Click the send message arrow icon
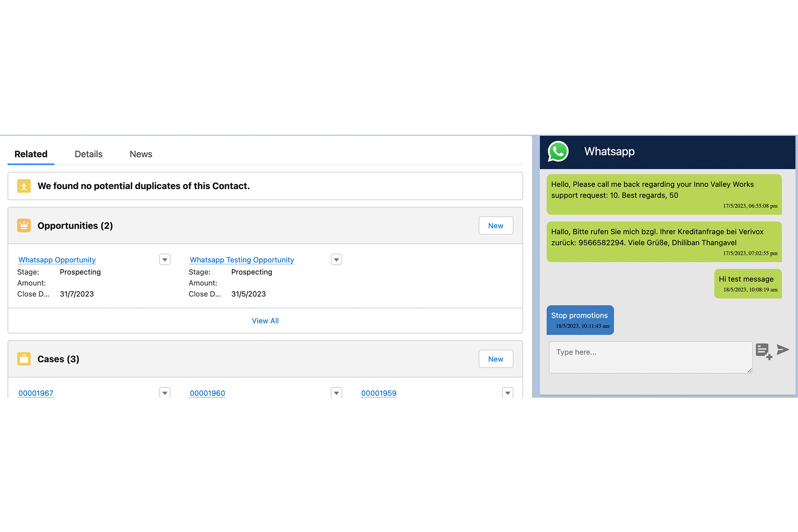Screen dimensions: 798x532 pos(783,350)
